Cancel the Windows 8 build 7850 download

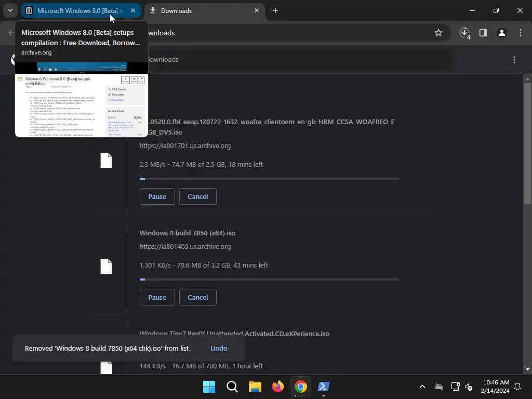tap(198, 297)
